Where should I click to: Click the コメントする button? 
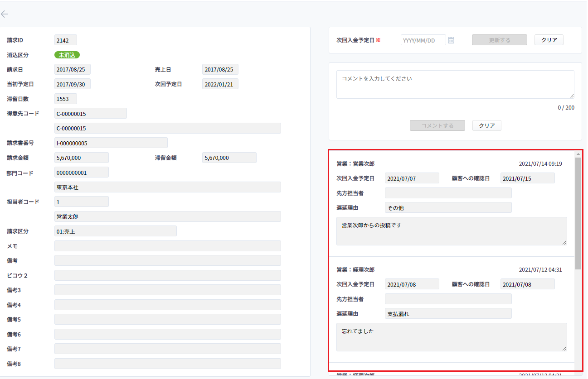pyautogui.click(x=437, y=125)
